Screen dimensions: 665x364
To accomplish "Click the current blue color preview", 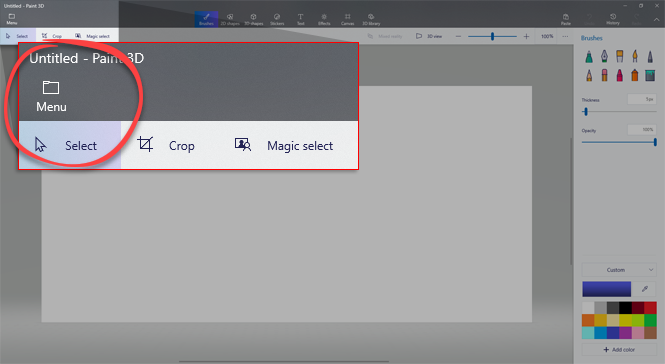I will (606, 289).
